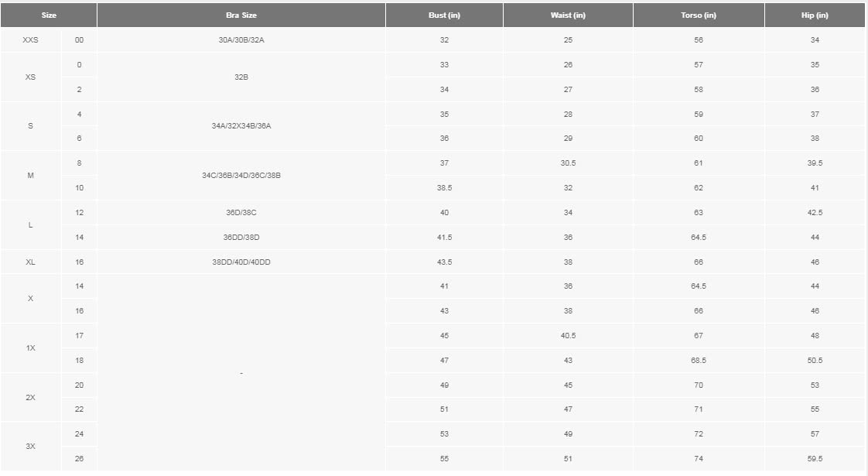Click the 30.5 waist measurement cell
The image size is (868, 476).
pos(568,163)
